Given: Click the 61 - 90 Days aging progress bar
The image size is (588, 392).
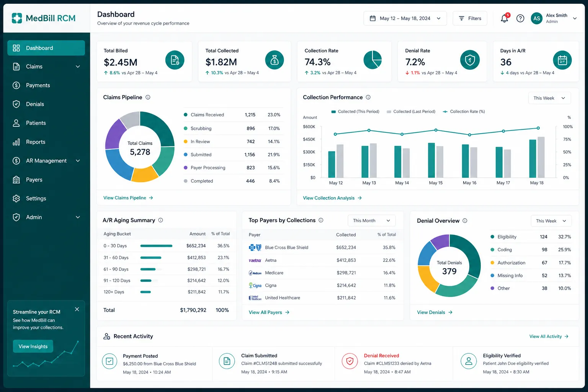Looking at the screenshot, I should [148, 269].
